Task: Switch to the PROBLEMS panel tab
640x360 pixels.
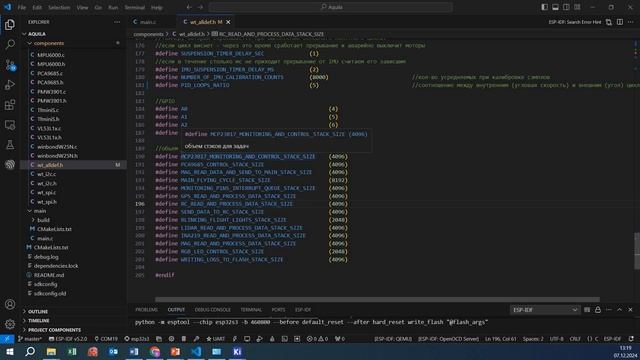Action: [146, 310]
